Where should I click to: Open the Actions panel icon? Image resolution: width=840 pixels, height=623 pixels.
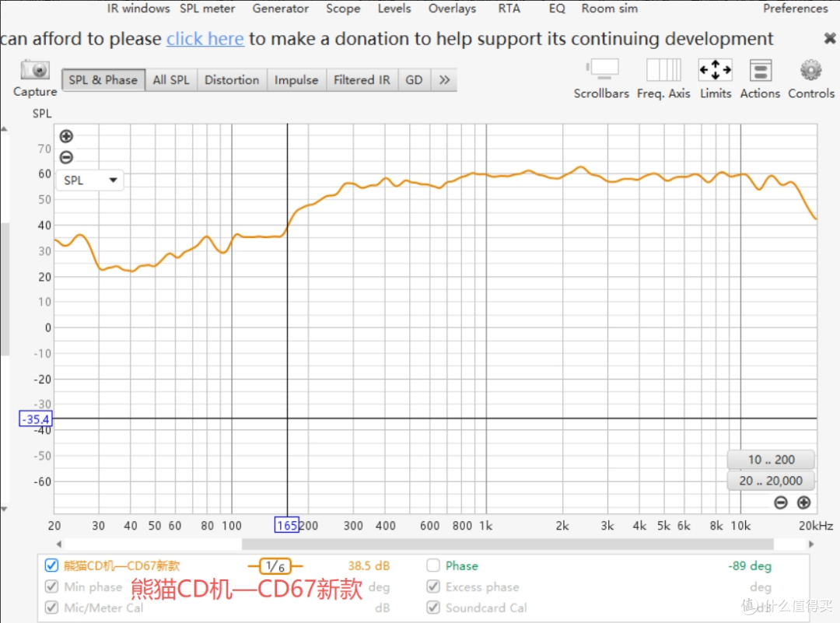point(760,70)
